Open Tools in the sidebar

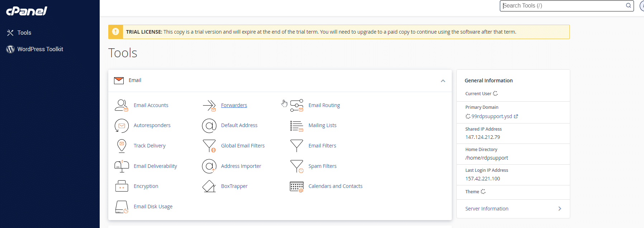pos(24,33)
